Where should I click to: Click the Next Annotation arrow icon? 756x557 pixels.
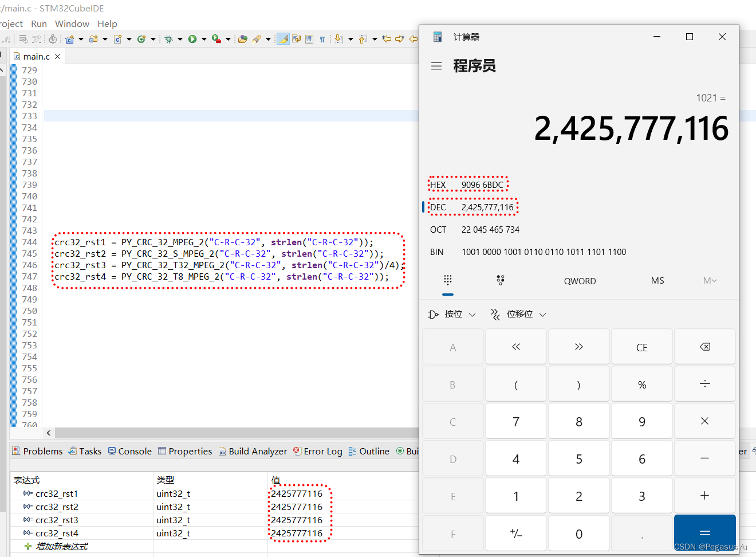[x=339, y=39]
